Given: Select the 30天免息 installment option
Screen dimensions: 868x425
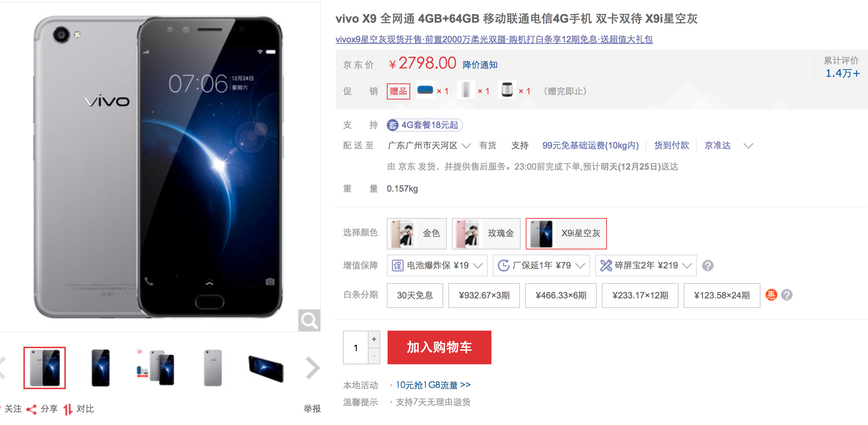Looking at the screenshot, I should pyautogui.click(x=415, y=295).
